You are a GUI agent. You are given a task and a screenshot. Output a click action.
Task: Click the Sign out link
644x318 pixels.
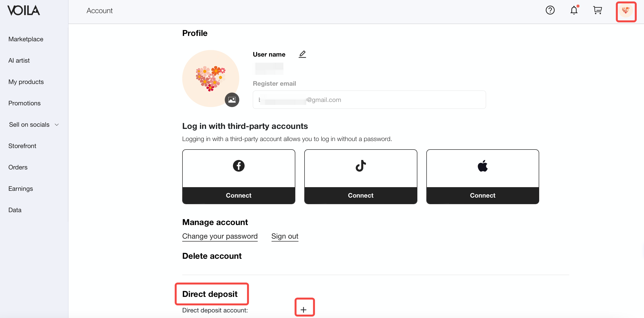click(285, 236)
